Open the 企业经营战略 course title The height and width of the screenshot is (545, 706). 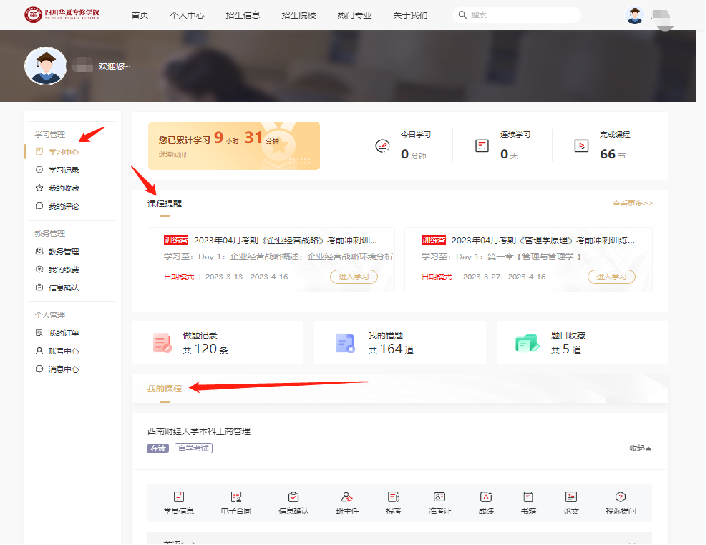(285, 240)
